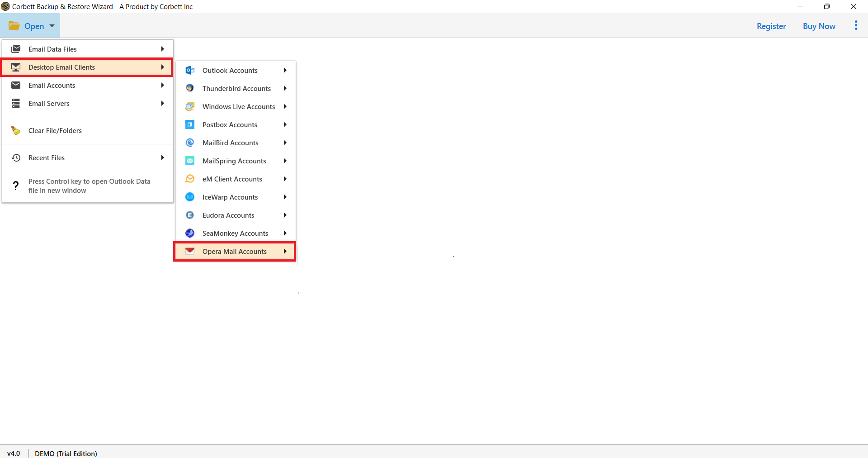Screen dimensions: 868x458
Task: Expand the Email Accounts submenu arrow
Action: tap(162, 85)
